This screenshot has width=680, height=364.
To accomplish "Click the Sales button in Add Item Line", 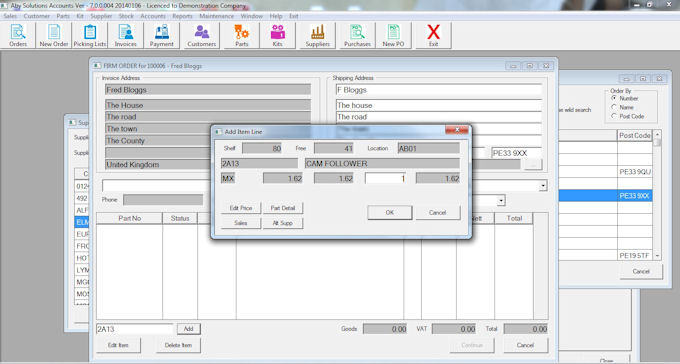I will (x=241, y=223).
